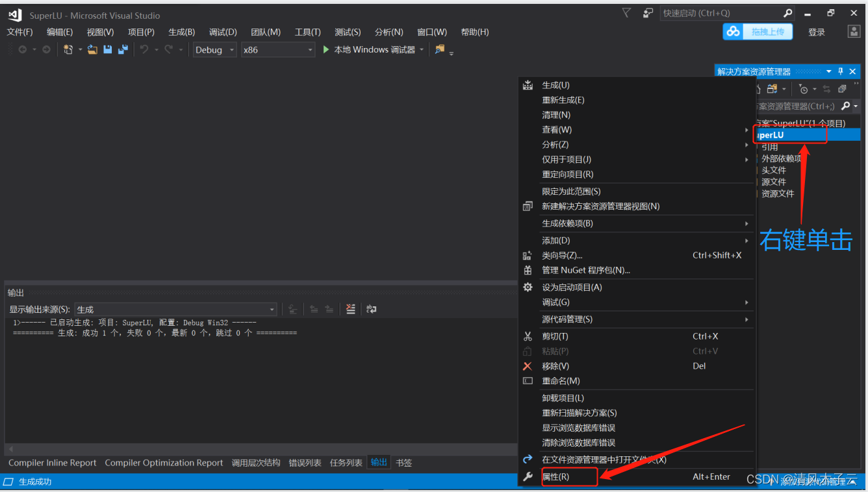Click the Clear All icon in output toolbar

[x=351, y=309]
